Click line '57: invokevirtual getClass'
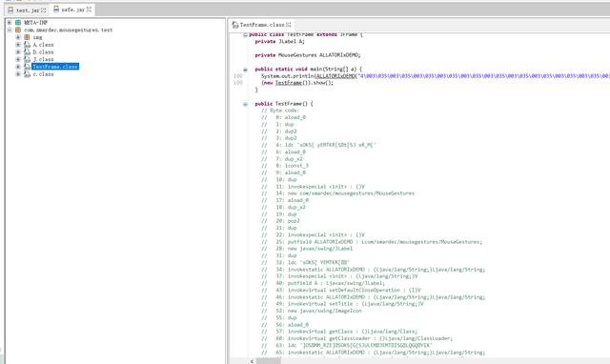The height and width of the screenshot is (364, 610). [339, 332]
